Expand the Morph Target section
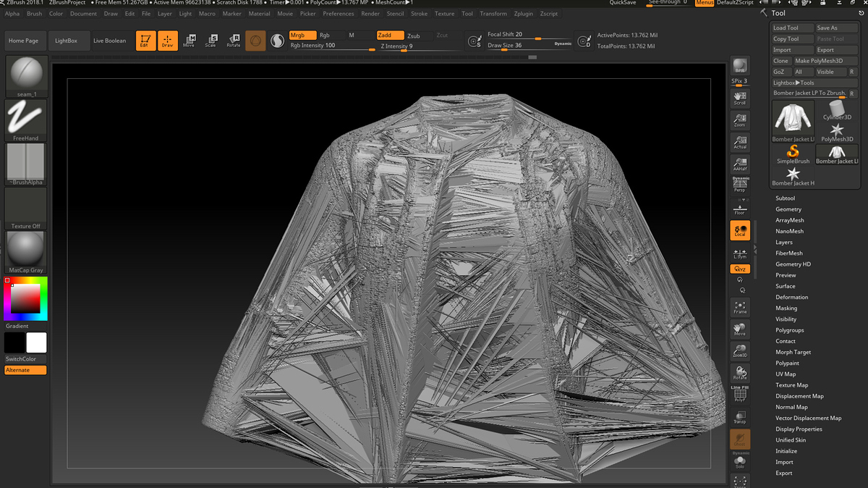Viewport: 868px width, 488px height. (793, 352)
